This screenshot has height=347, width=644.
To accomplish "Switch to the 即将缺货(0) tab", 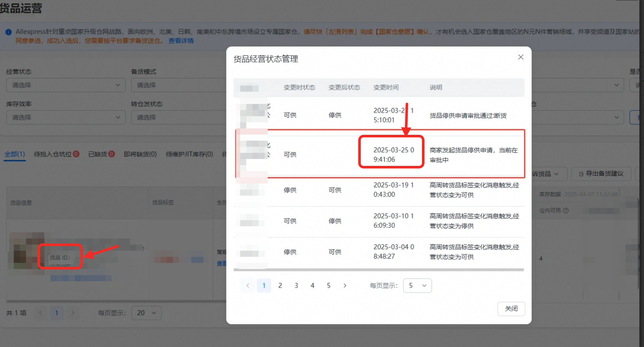I will point(140,154).
